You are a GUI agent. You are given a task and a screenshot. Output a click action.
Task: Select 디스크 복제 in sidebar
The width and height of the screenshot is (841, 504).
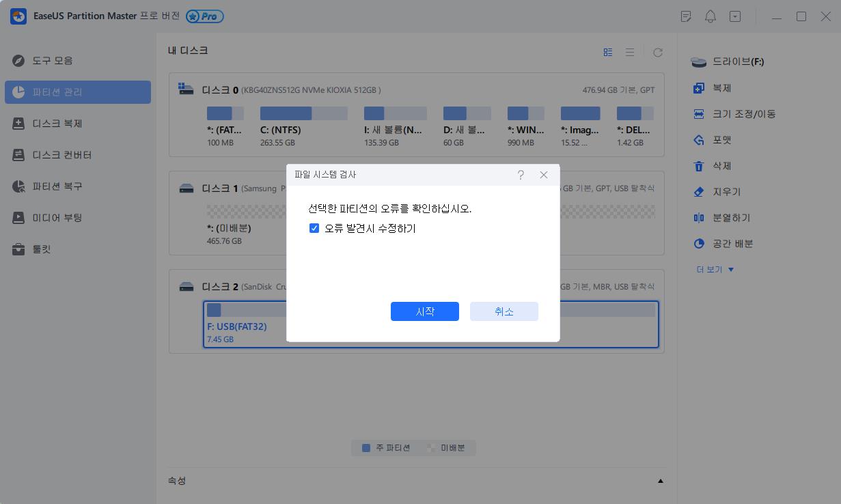point(57,124)
